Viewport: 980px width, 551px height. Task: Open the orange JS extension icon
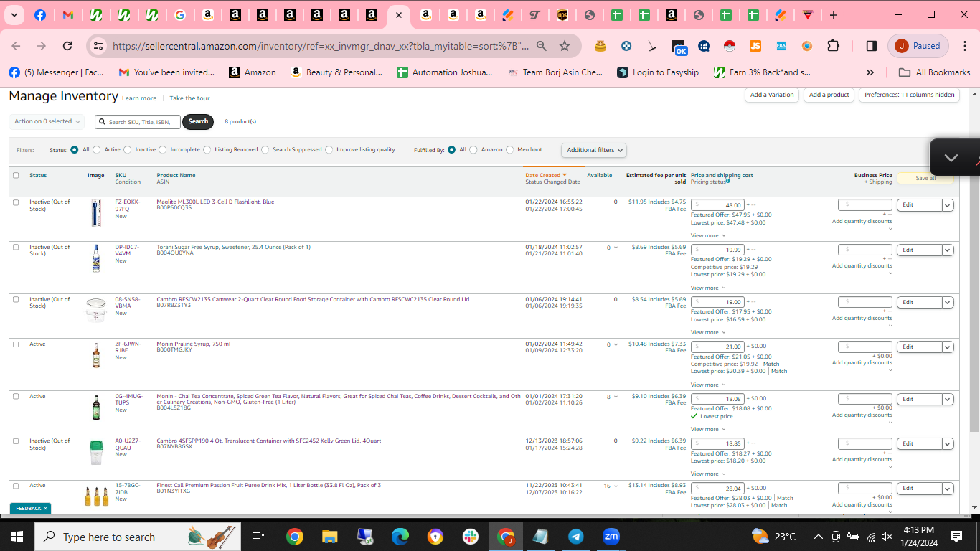coord(755,46)
